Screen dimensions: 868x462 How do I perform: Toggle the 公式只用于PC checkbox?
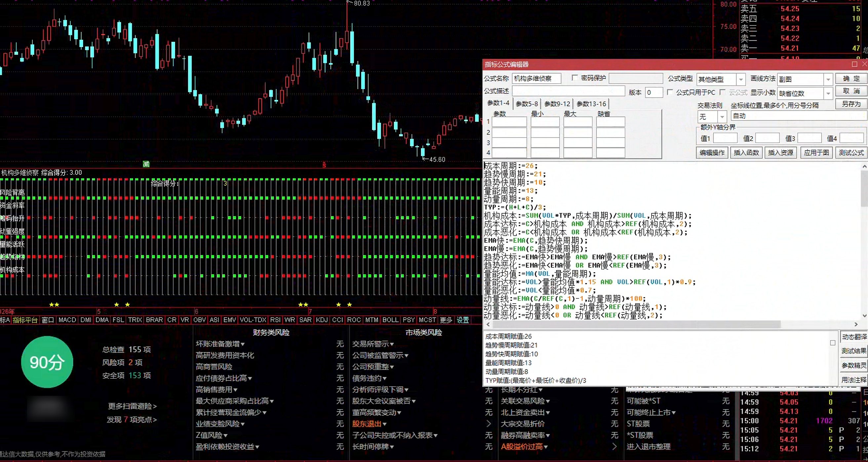[670, 92]
